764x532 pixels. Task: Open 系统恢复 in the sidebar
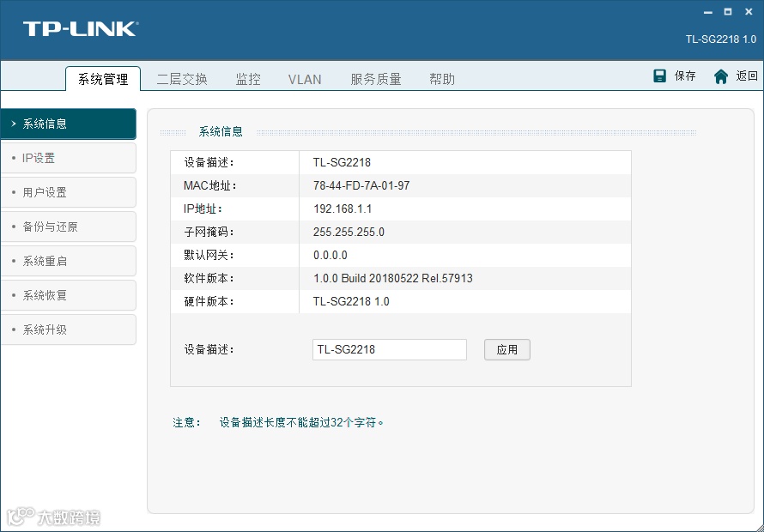click(68, 295)
